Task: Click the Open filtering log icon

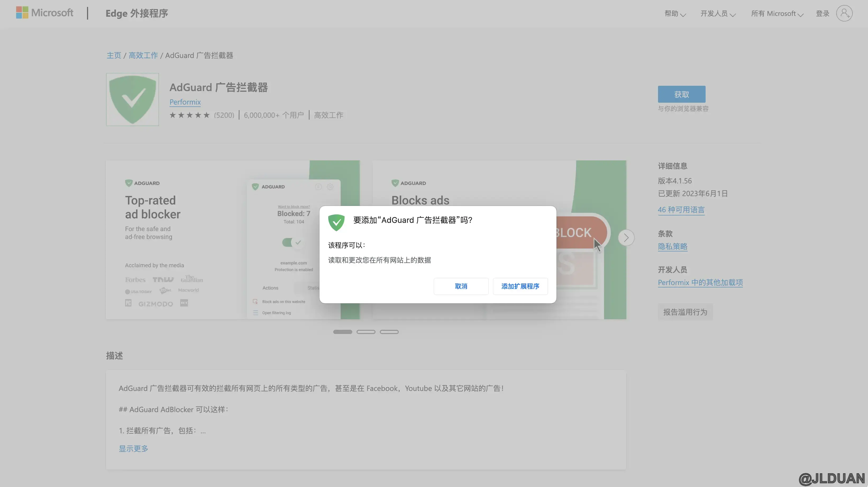Action: pos(255,313)
